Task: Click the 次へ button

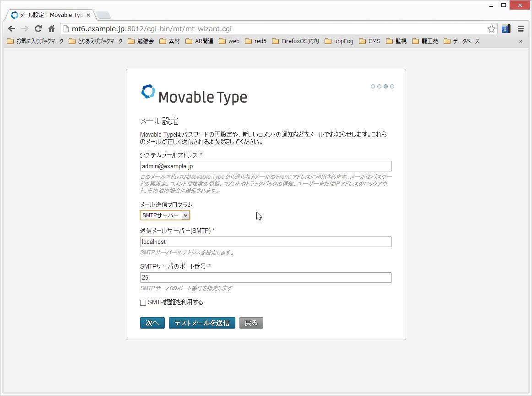Action: (x=152, y=323)
